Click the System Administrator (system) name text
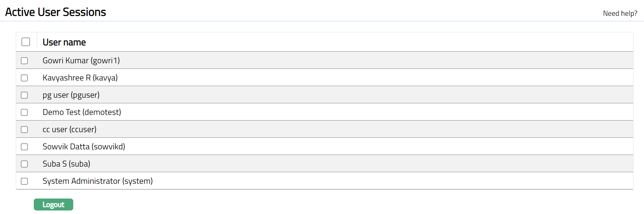Screen dimensions: 644x214 (98, 181)
